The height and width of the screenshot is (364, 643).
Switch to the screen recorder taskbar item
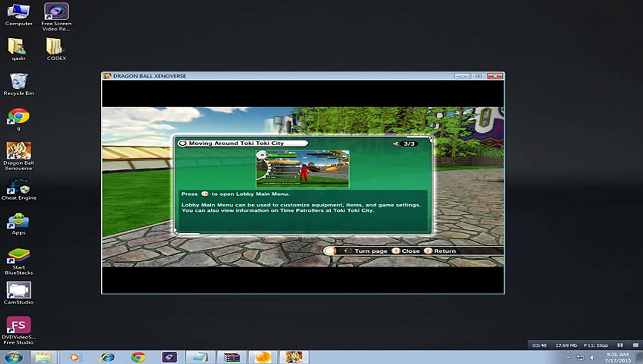click(169, 357)
